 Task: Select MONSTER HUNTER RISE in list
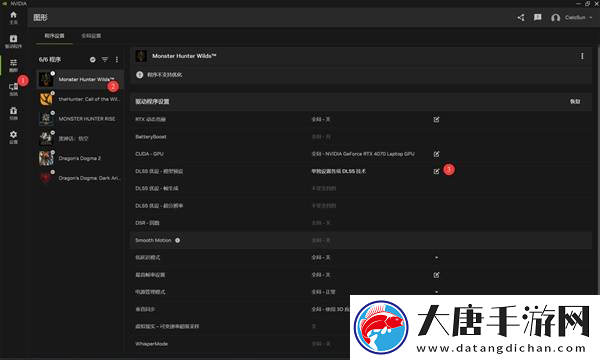80,119
